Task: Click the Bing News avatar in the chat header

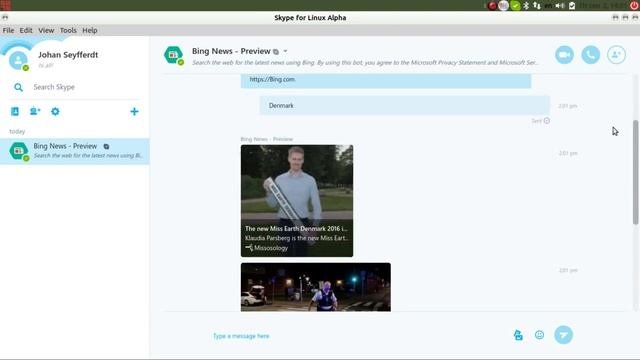Action: [173, 55]
